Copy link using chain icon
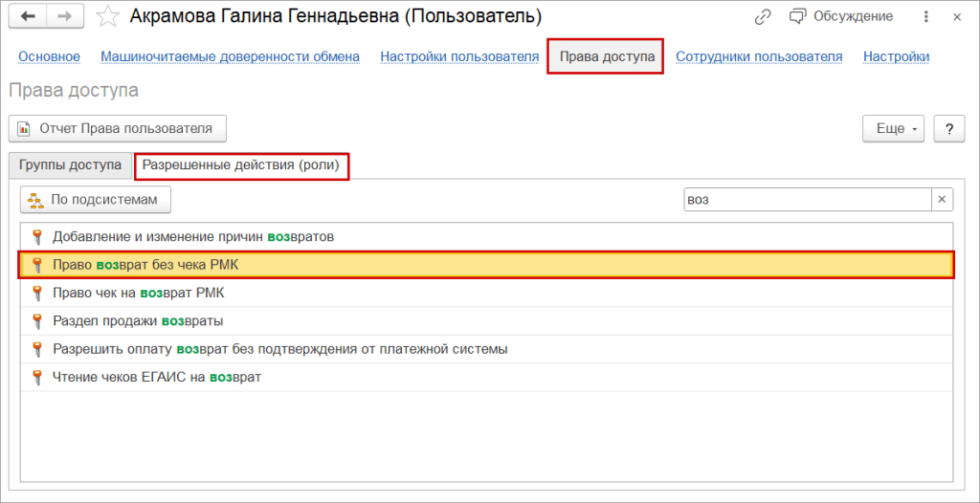 [x=763, y=16]
